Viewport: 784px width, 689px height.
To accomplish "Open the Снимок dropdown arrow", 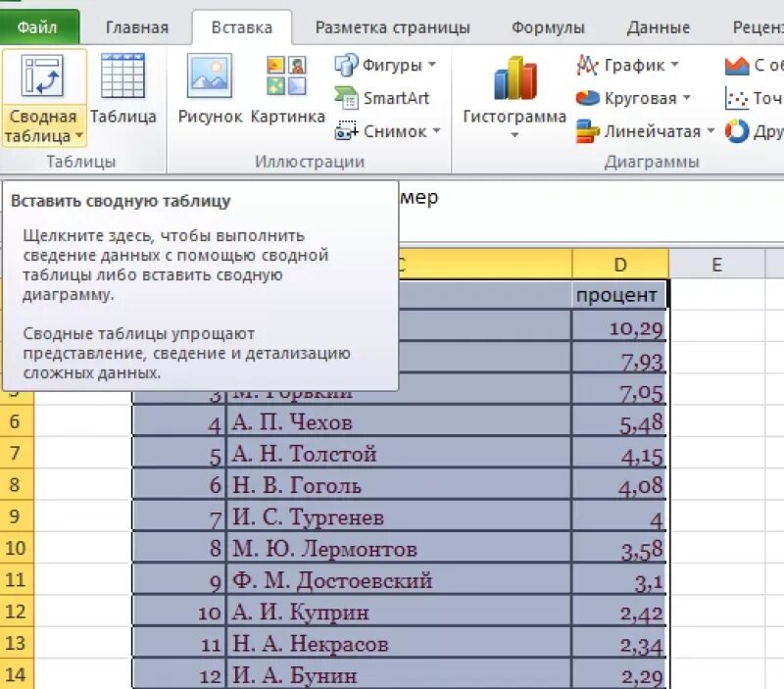I will pos(436,130).
